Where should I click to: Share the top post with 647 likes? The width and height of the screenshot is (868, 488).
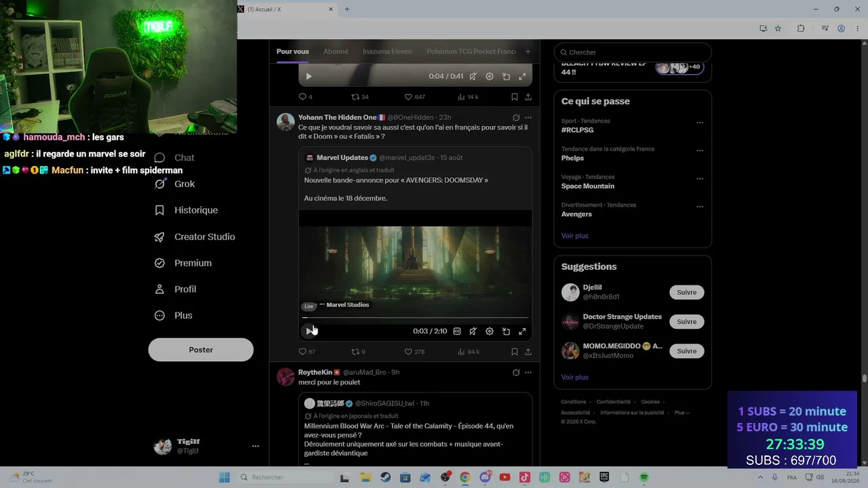528,97
